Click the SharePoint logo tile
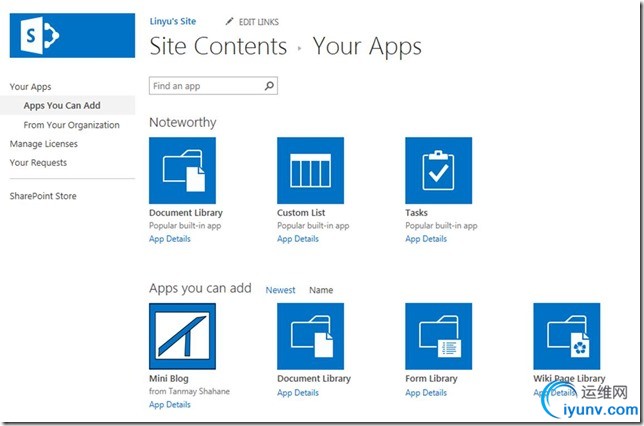644x426 pixels. point(72,35)
